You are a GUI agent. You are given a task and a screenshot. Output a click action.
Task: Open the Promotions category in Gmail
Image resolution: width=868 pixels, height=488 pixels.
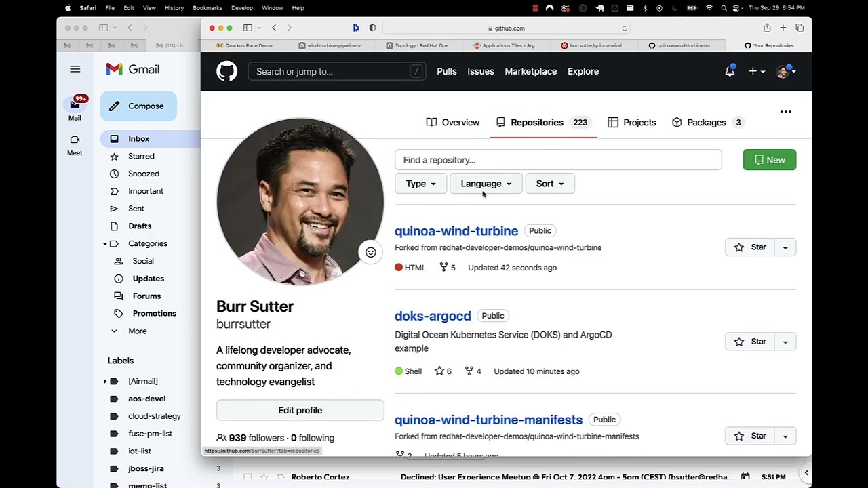click(154, 314)
